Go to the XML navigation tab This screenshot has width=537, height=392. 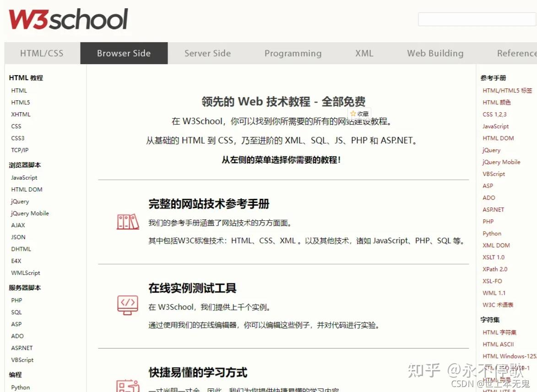tap(364, 53)
